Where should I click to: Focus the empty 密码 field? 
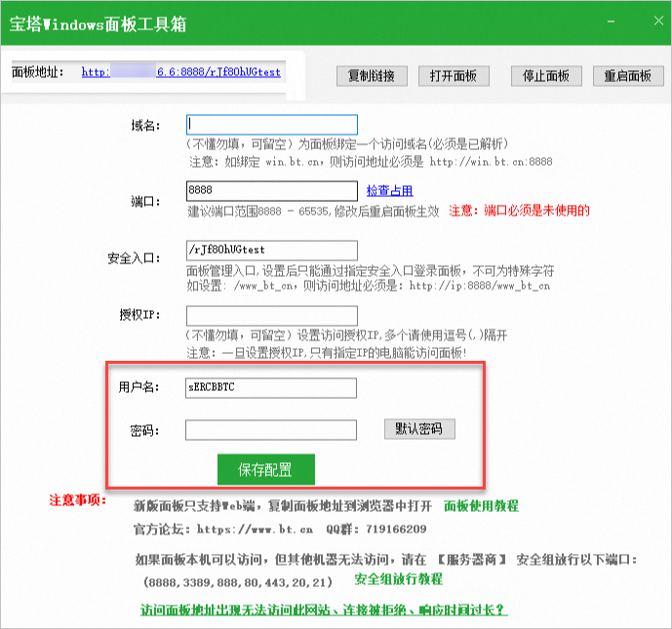tap(271, 430)
